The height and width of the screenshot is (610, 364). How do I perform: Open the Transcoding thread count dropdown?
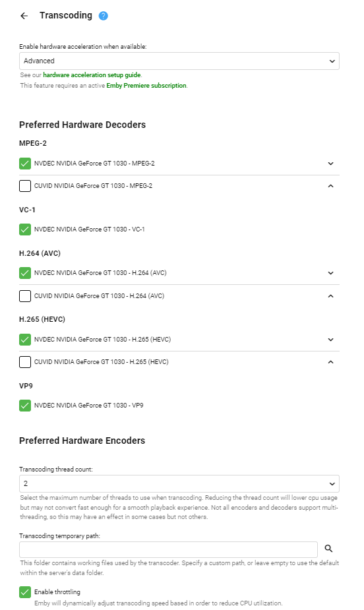(179, 484)
